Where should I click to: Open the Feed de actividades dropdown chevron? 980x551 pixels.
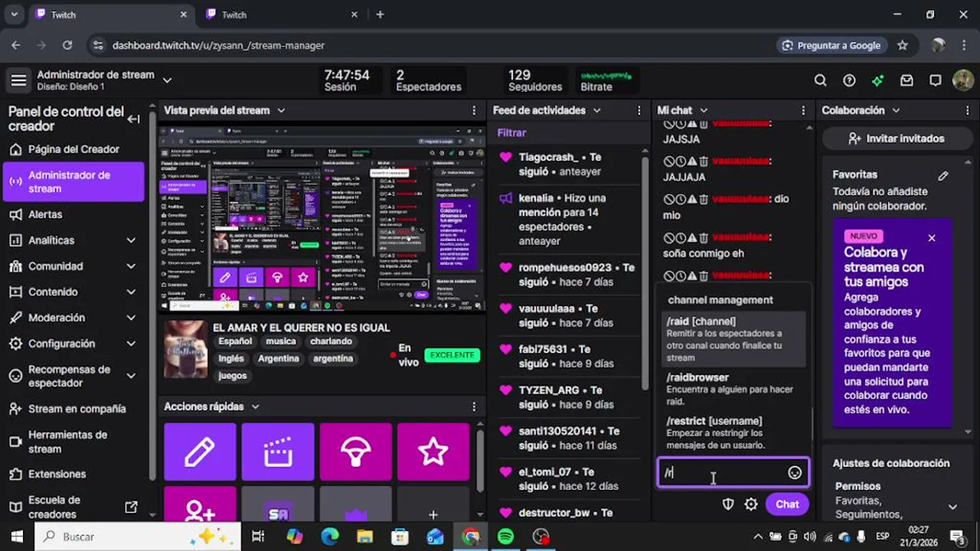click(x=596, y=110)
